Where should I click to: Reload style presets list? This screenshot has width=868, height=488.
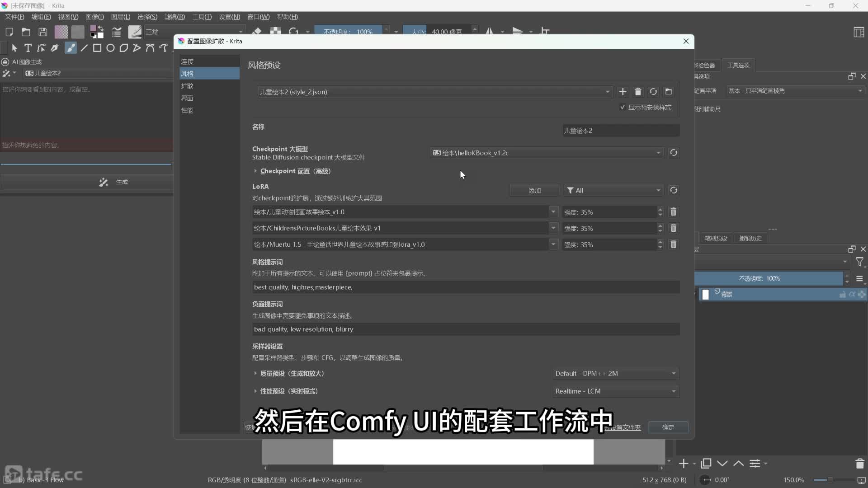click(653, 92)
